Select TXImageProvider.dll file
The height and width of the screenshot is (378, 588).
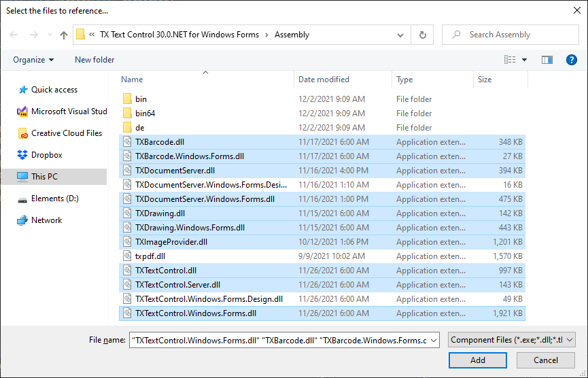tap(322, 242)
